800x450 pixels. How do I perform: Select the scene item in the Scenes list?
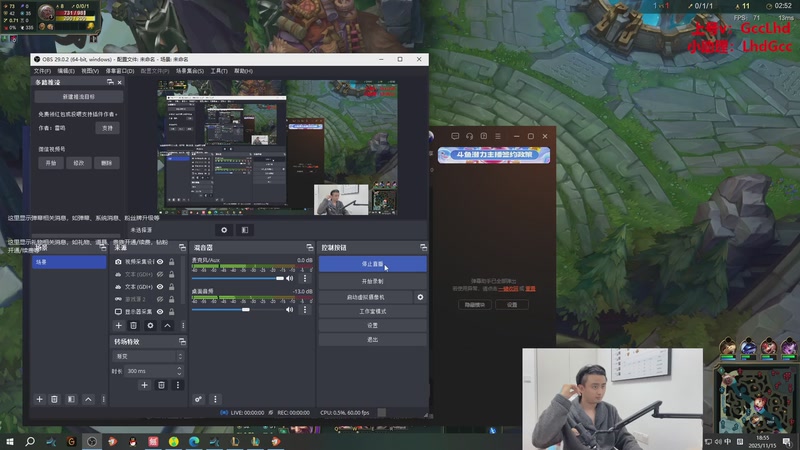tap(69, 262)
